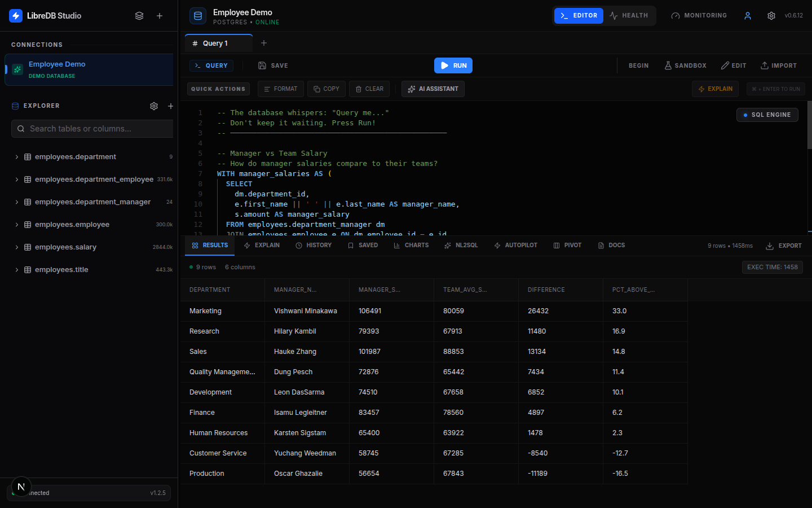Viewport: 812px width, 508px height.
Task: Switch to Editor view
Action: tap(579, 16)
